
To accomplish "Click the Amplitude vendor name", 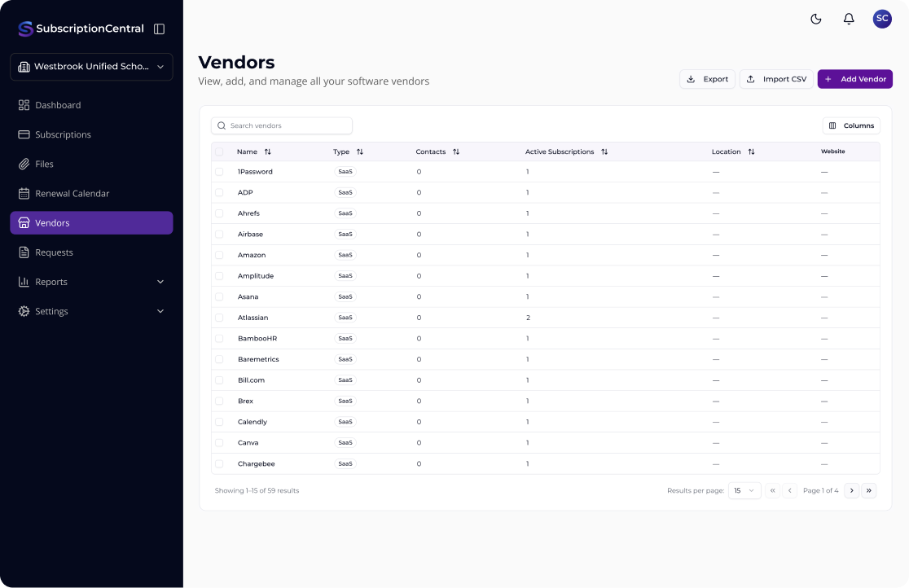I will tap(256, 276).
